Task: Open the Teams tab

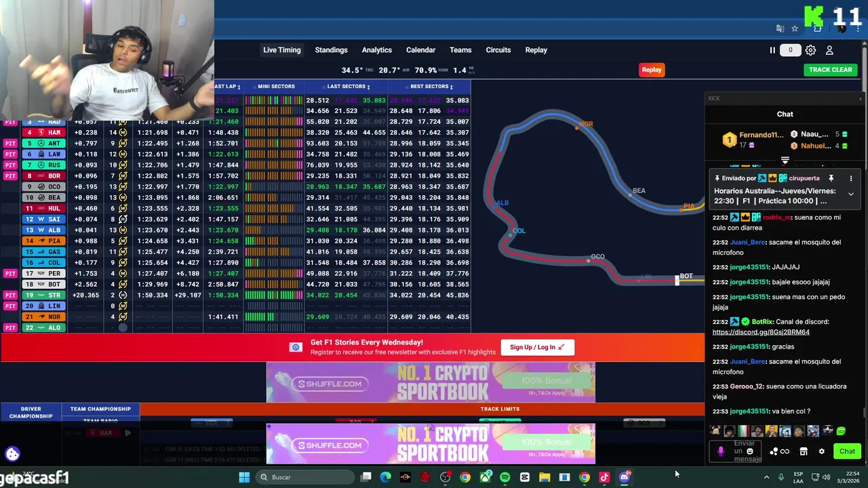Action: (x=460, y=50)
